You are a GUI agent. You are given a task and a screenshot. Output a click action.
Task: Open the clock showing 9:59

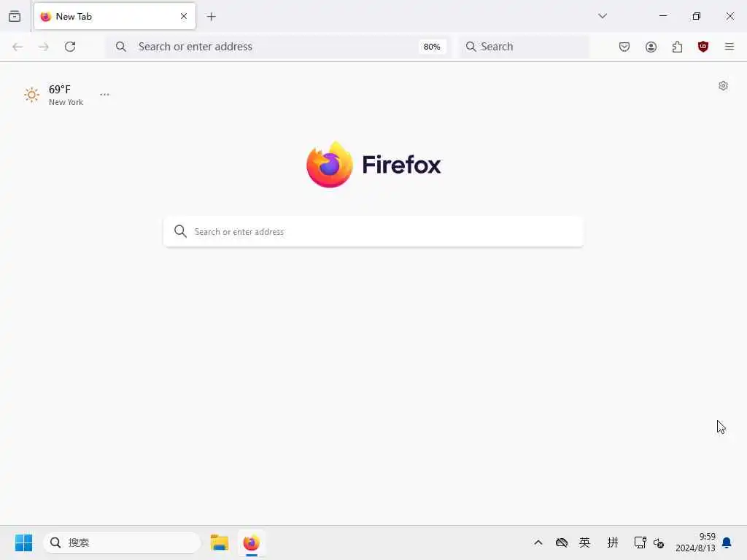[695, 542]
